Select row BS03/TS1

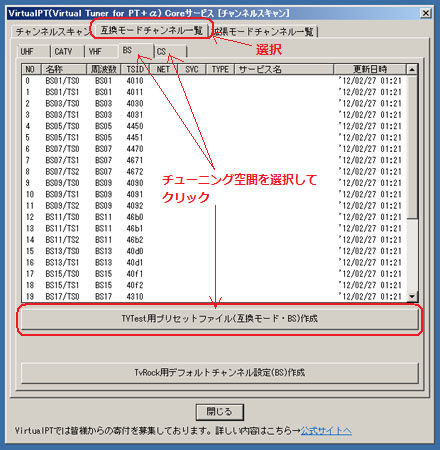click(x=214, y=115)
